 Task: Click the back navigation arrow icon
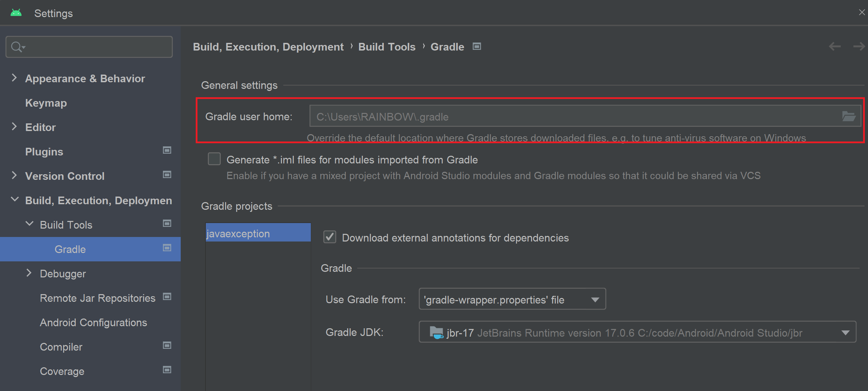point(835,46)
